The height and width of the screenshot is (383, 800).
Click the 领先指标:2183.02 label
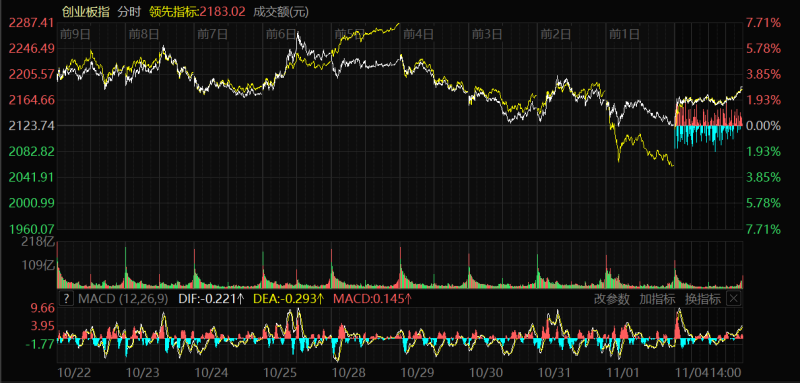198,11
